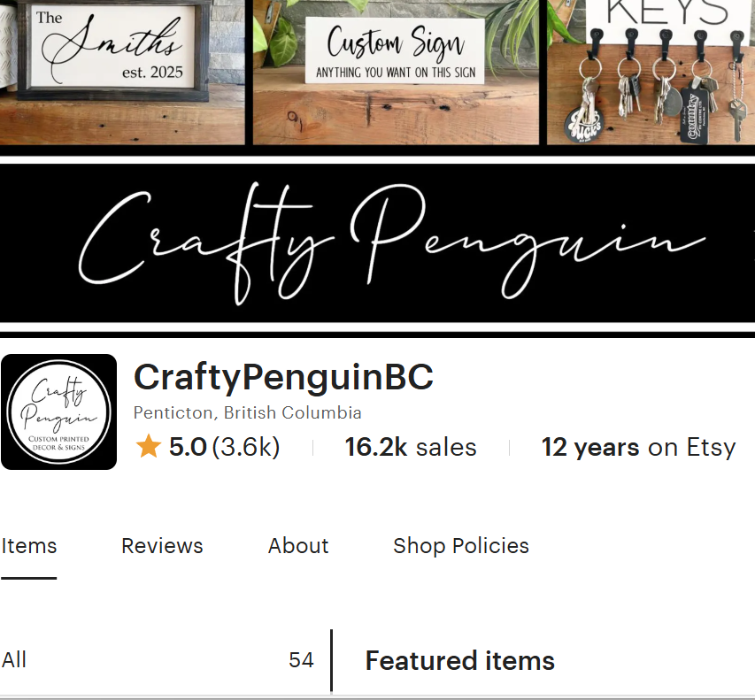Click the 16.2k sales count
Viewport: 755px width, 700px height.
pyautogui.click(x=411, y=447)
